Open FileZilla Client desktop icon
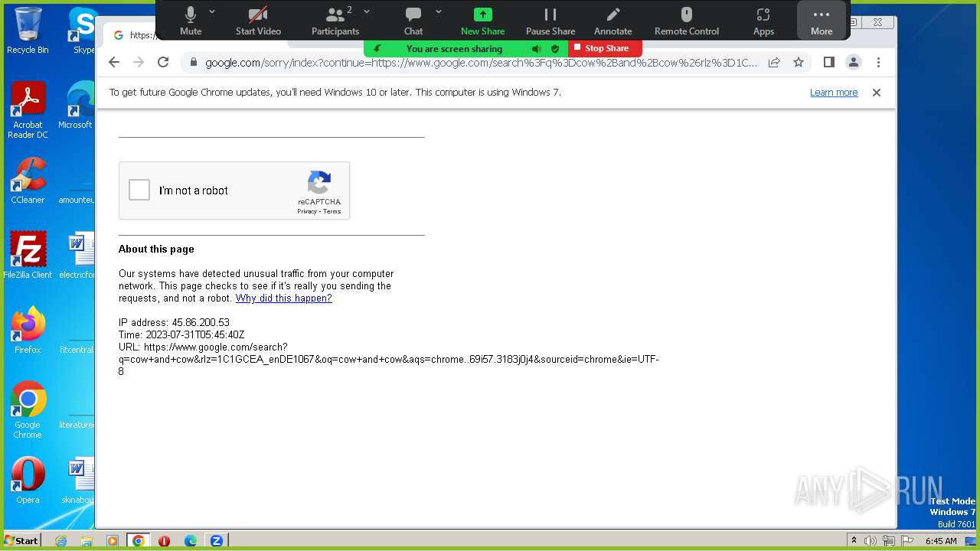 28,256
